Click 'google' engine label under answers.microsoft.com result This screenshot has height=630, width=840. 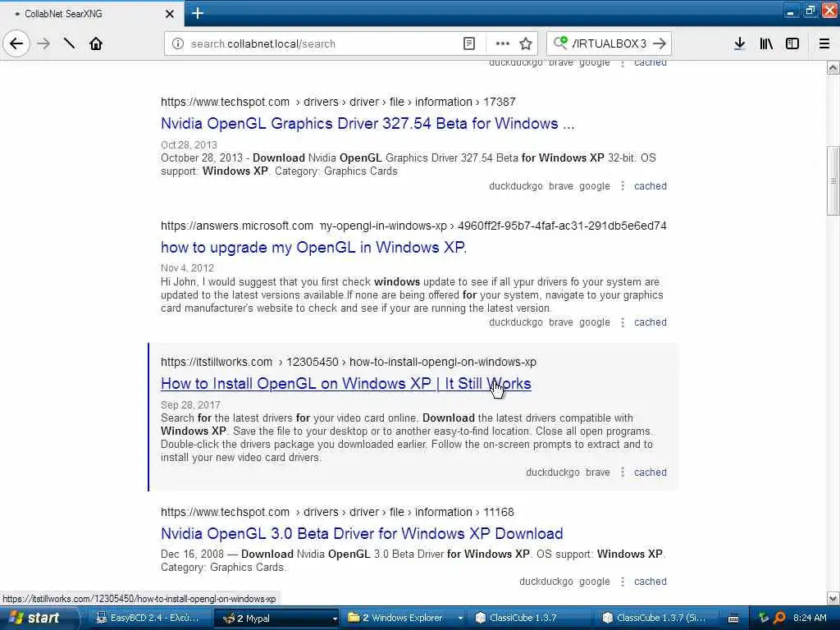[x=595, y=322]
